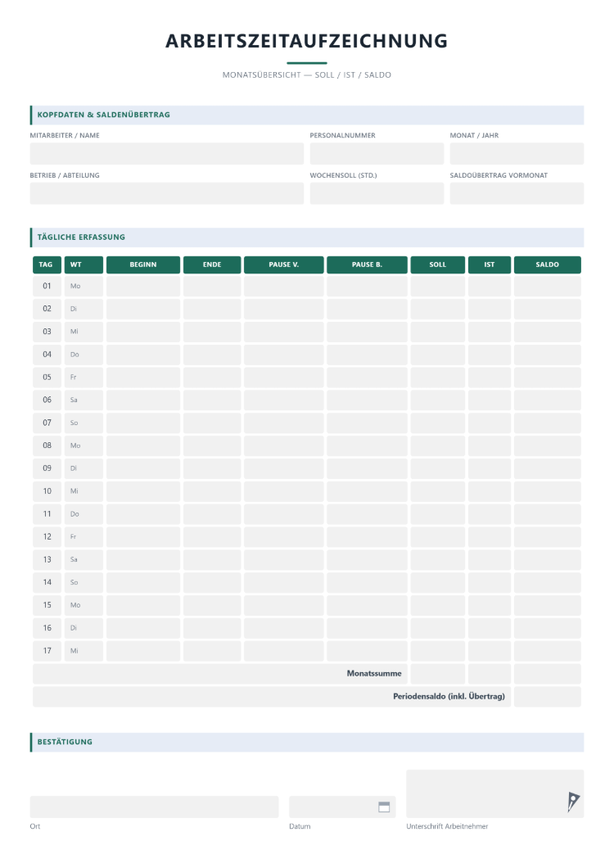Select the Saldo cell for day 17

coord(547,650)
